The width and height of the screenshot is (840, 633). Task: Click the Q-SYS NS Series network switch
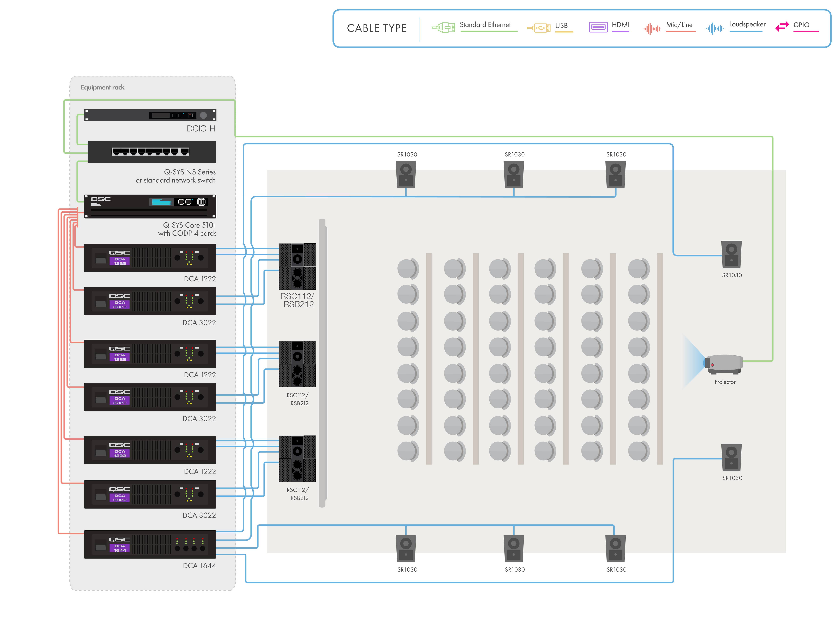[152, 152]
